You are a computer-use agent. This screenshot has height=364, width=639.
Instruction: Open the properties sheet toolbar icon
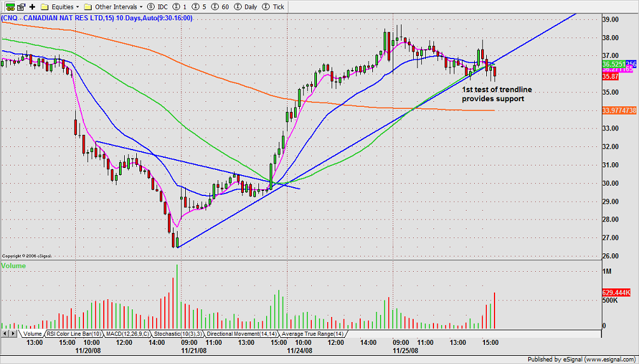22,6
